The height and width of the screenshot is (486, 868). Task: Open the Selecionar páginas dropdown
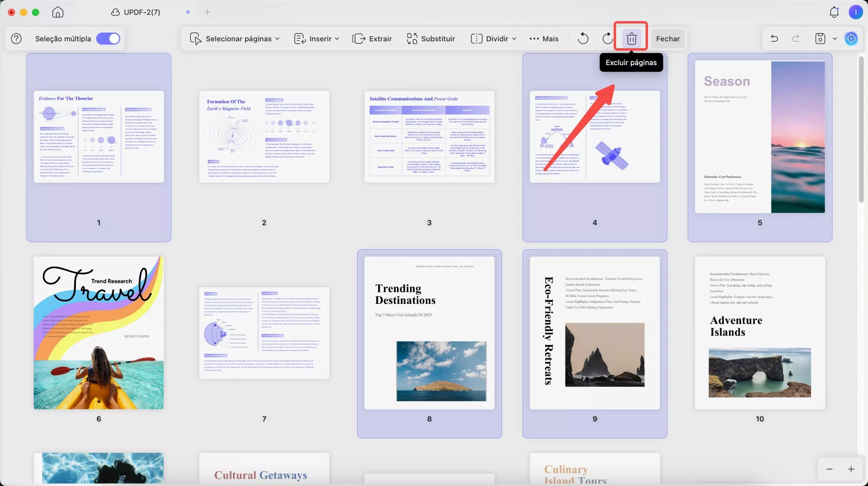[x=235, y=39]
